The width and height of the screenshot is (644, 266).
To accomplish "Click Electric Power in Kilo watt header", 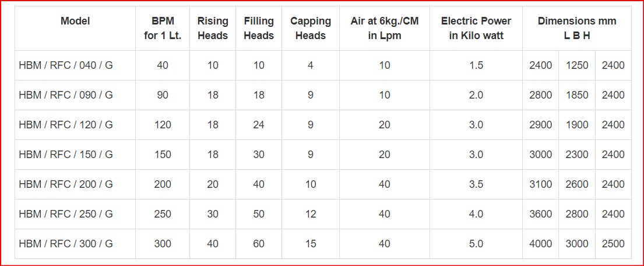I will pos(476,28).
